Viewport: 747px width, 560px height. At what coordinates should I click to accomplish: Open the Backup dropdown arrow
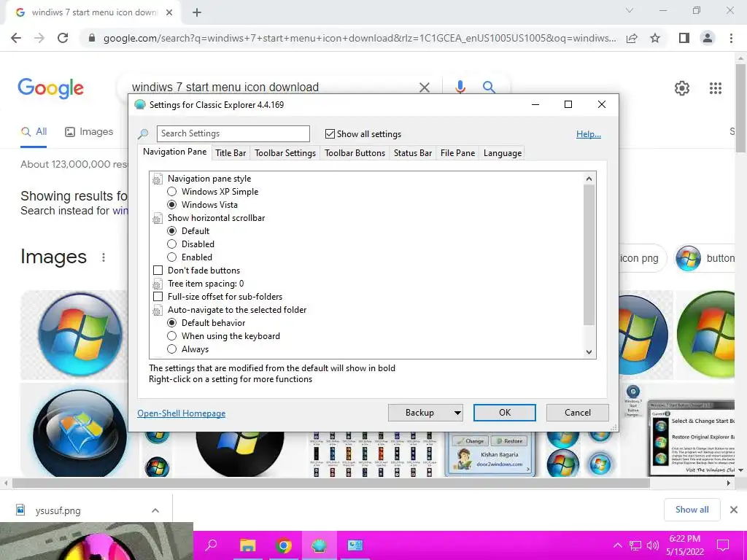coord(457,413)
